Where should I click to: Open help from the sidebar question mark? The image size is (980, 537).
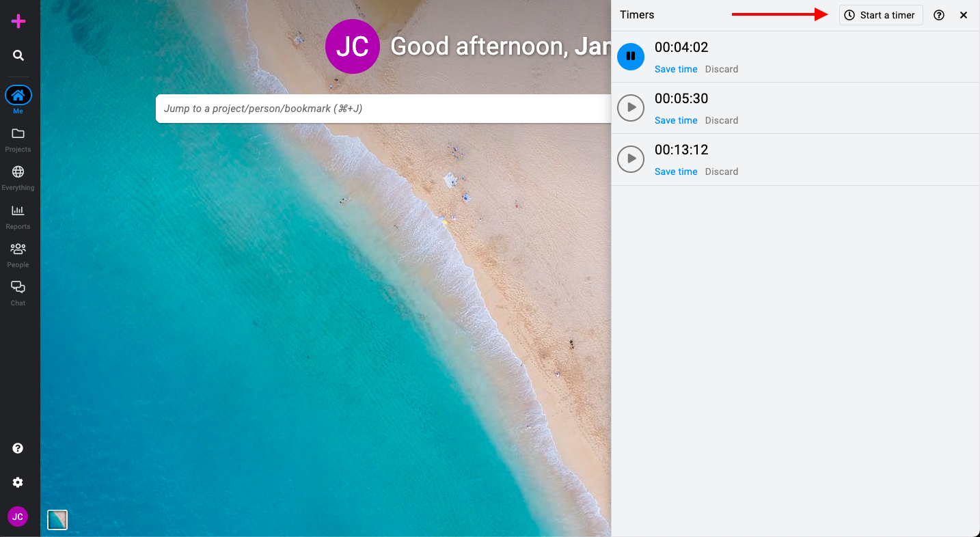[x=18, y=448]
